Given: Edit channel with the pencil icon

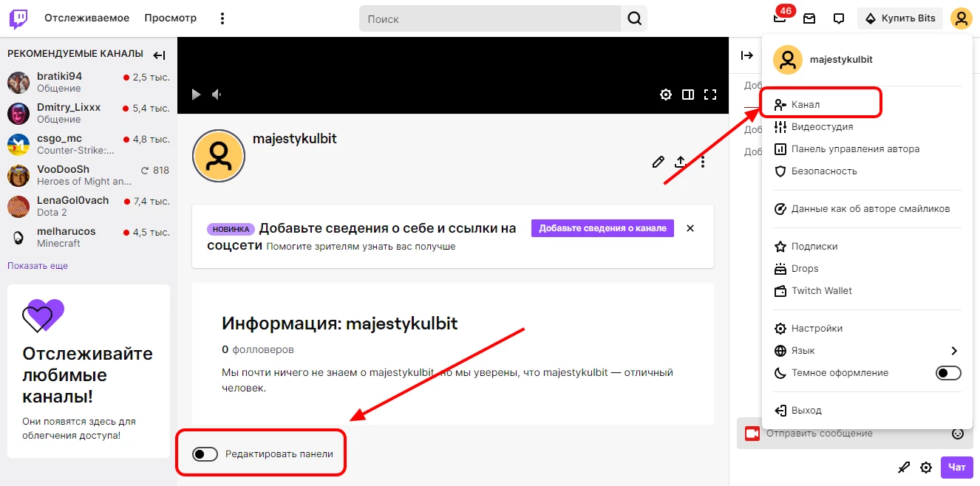Looking at the screenshot, I should click(659, 162).
